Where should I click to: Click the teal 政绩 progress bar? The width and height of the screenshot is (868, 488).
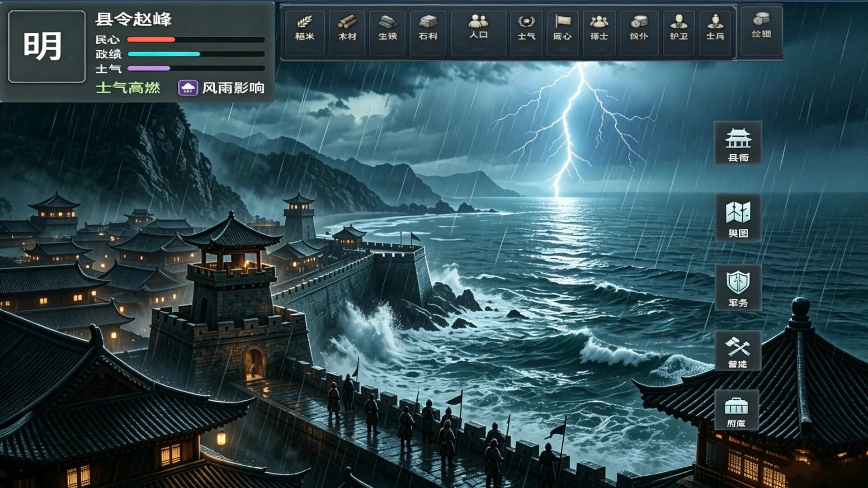pyautogui.click(x=196, y=54)
